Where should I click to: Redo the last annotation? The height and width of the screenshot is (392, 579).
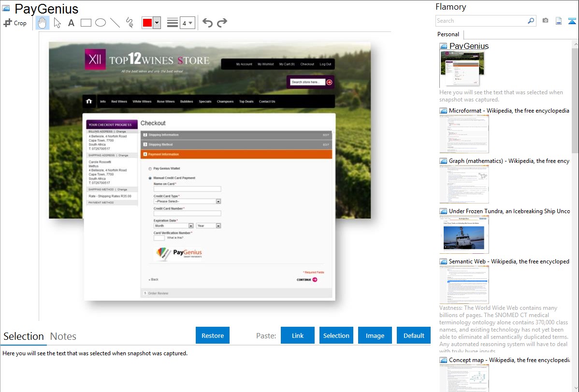click(x=222, y=23)
